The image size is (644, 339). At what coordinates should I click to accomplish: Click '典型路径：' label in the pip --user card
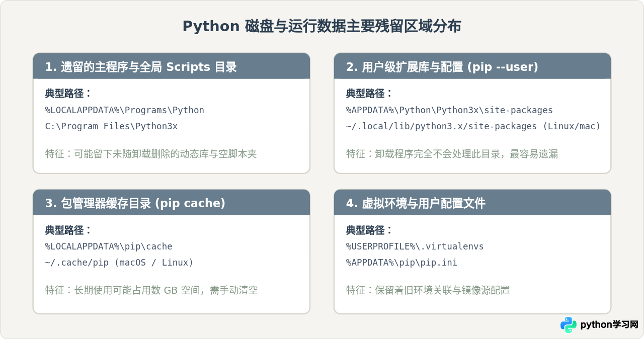tap(370, 94)
